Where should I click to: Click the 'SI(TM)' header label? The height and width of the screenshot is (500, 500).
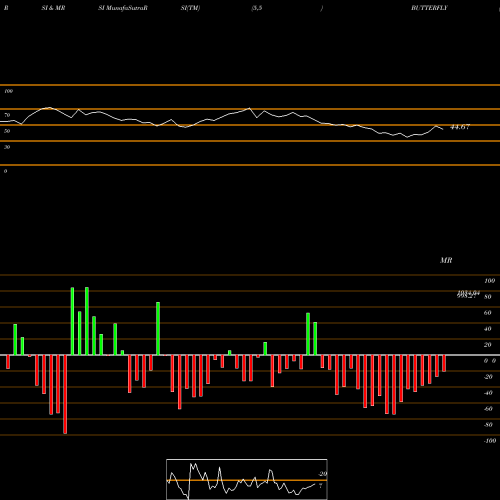coord(190,8)
